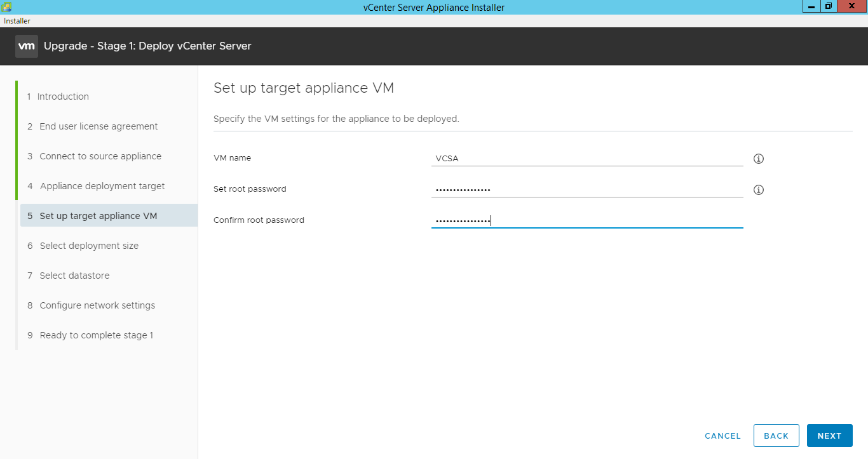
Task: Click the info icon beside Set root password
Action: 758,189
